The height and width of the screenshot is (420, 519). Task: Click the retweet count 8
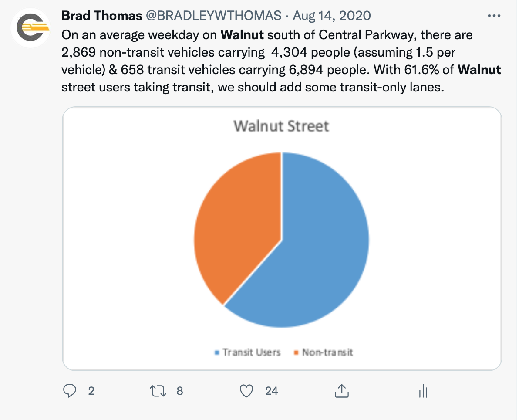point(180,391)
